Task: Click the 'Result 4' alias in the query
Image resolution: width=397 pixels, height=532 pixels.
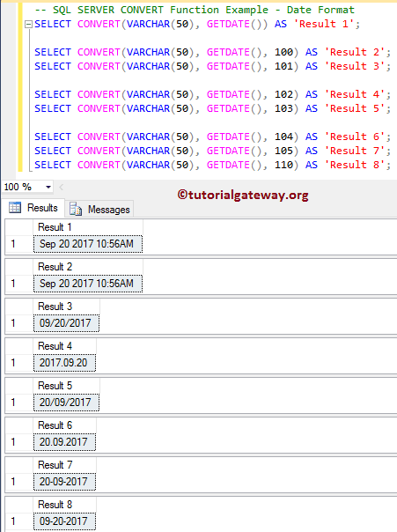Action: [x=355, y=94]
